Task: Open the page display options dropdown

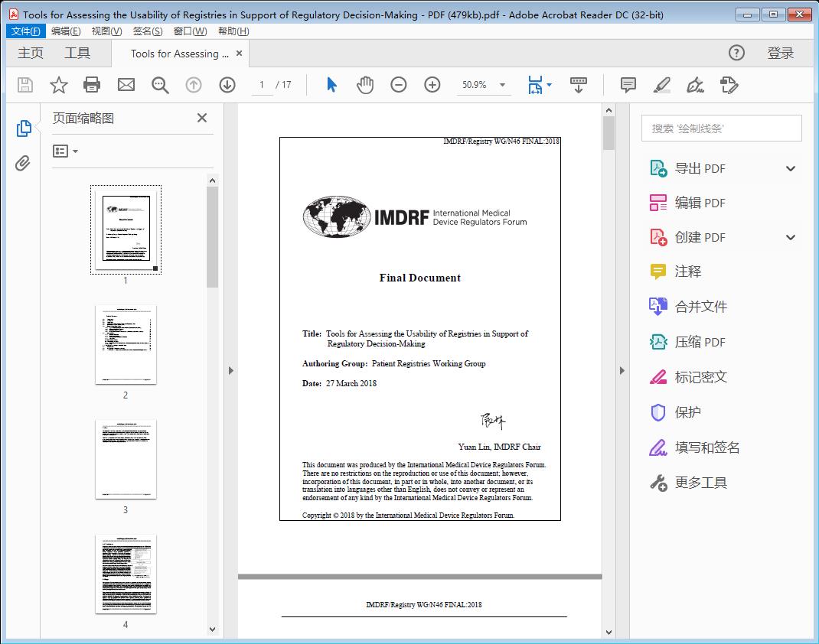Action: pyautogui.click(x=548, y=85)
